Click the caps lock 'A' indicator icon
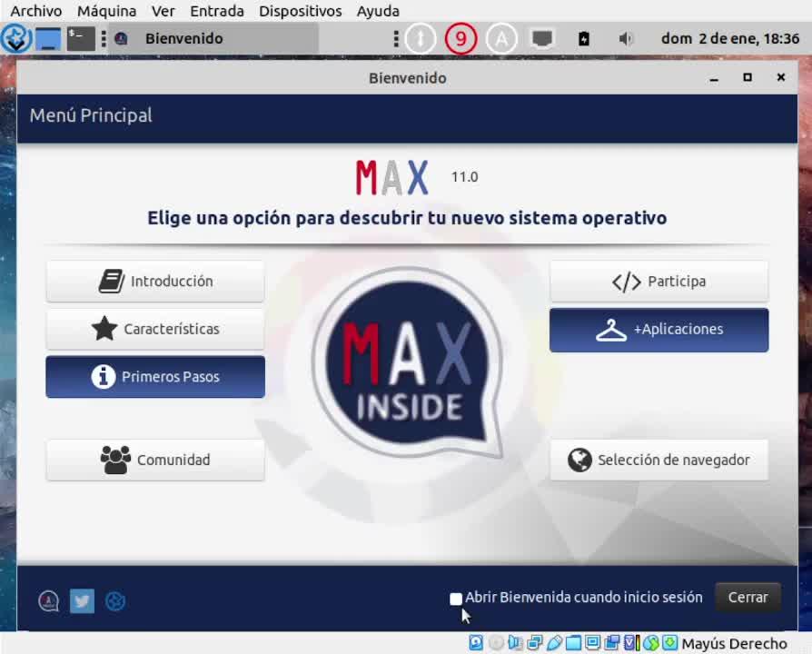 (x=501, y=39)
